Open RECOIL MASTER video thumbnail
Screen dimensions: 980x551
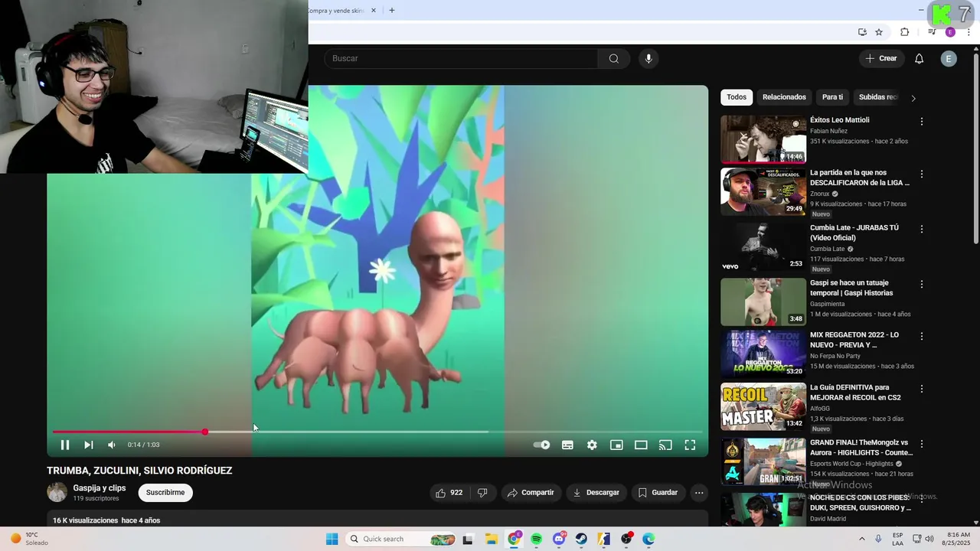763,406
